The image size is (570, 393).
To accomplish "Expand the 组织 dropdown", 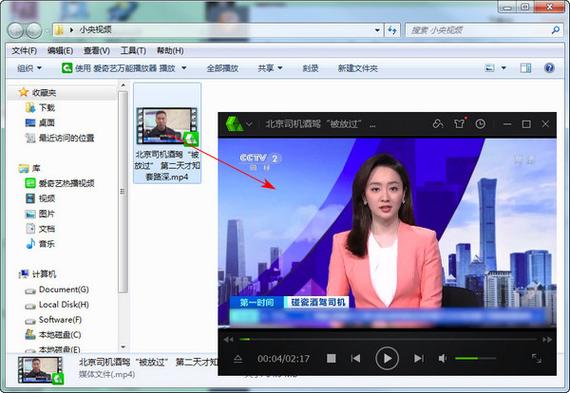I will tap(29, 68).
